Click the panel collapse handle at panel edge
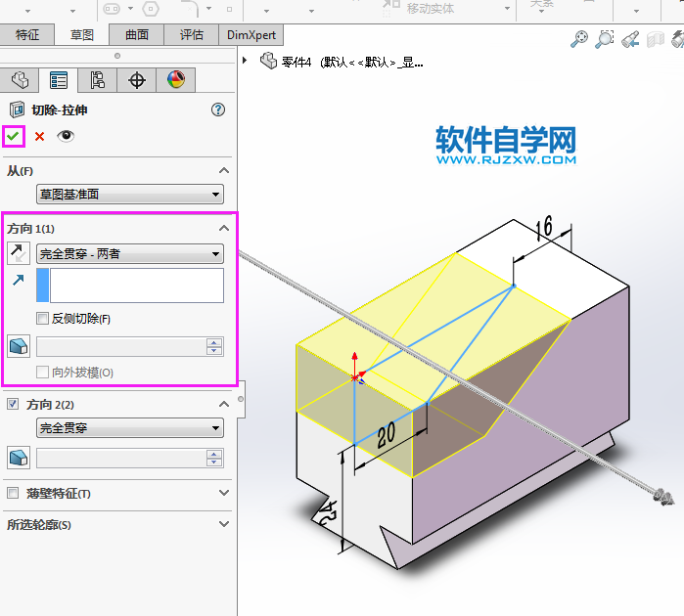The image size is (684, 616). coord(241,399)
